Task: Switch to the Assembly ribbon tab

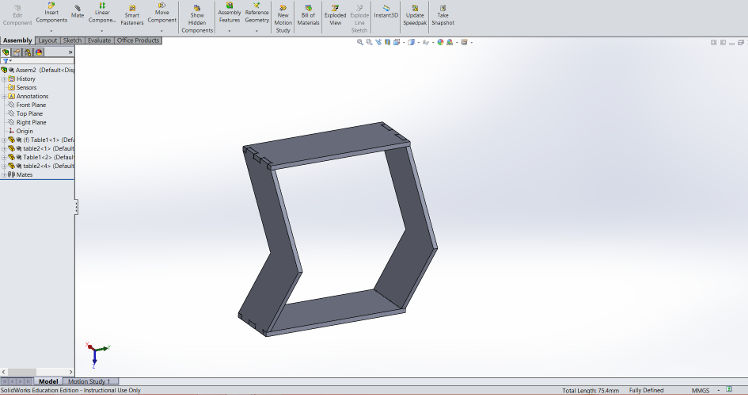Action: tap(17, 41)
